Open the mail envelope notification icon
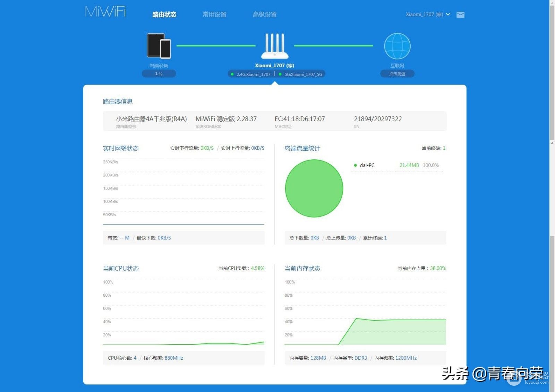This screenshot has width=555, height=392. (x=460, y=15)
